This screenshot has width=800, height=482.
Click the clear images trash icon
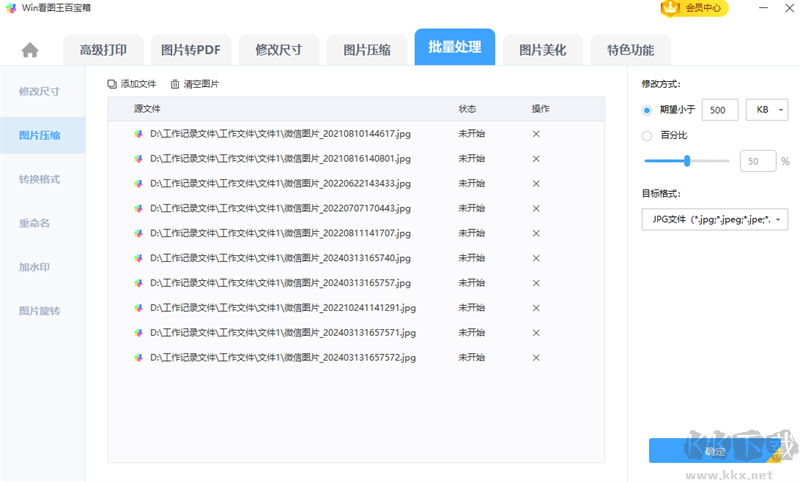176,84
